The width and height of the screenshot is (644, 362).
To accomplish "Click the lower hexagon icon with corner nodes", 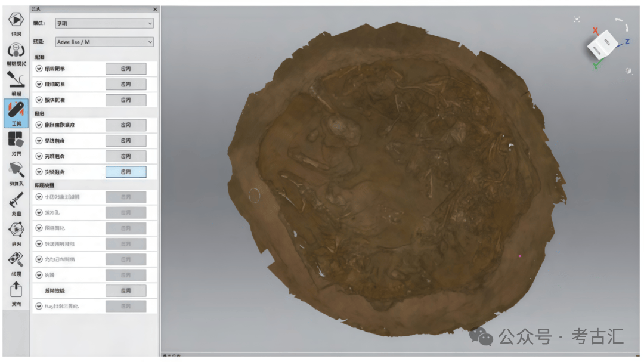I will (x=16, y=230).
